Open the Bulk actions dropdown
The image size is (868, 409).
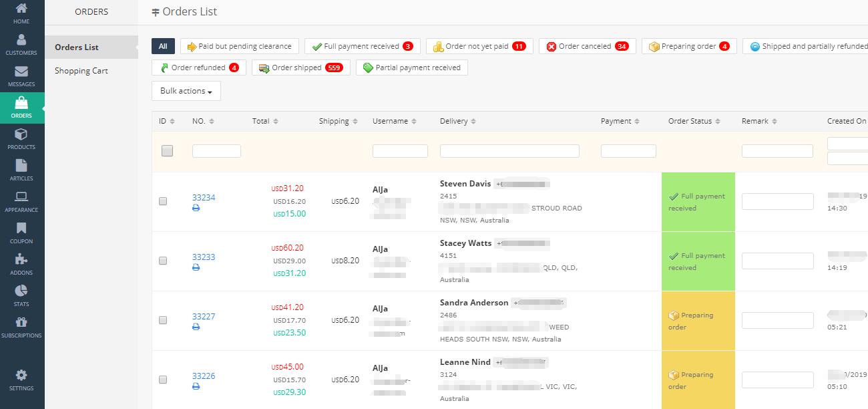[x=186, y=91]
